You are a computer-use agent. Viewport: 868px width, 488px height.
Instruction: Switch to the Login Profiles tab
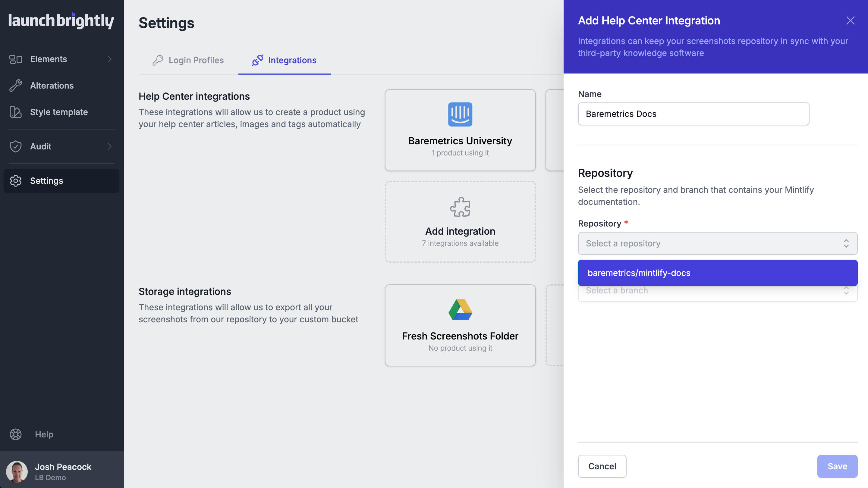pos(188,60)
